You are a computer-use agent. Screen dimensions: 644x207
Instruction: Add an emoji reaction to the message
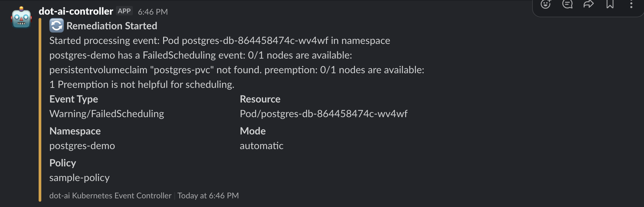(546, 5)
